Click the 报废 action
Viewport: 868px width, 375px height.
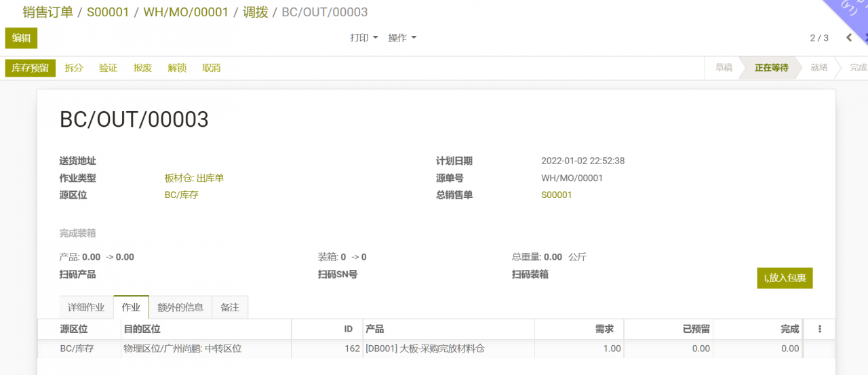click(x=143, y=68)
